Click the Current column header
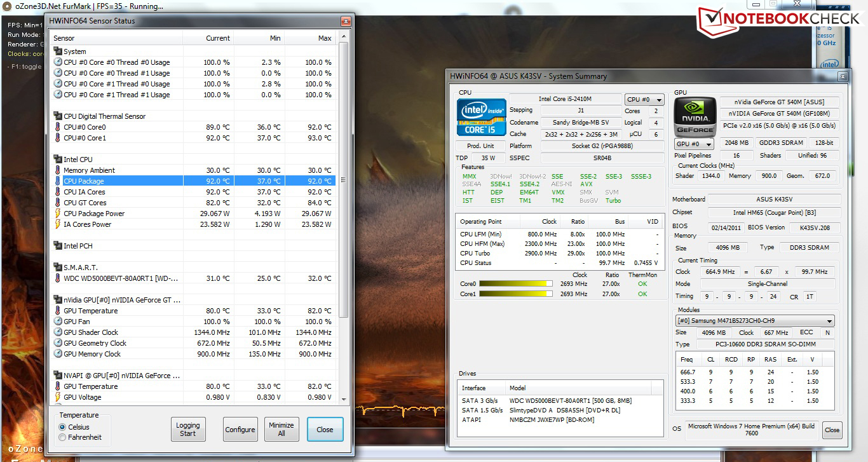The image size is (868, 462). (x=208, y=38)
